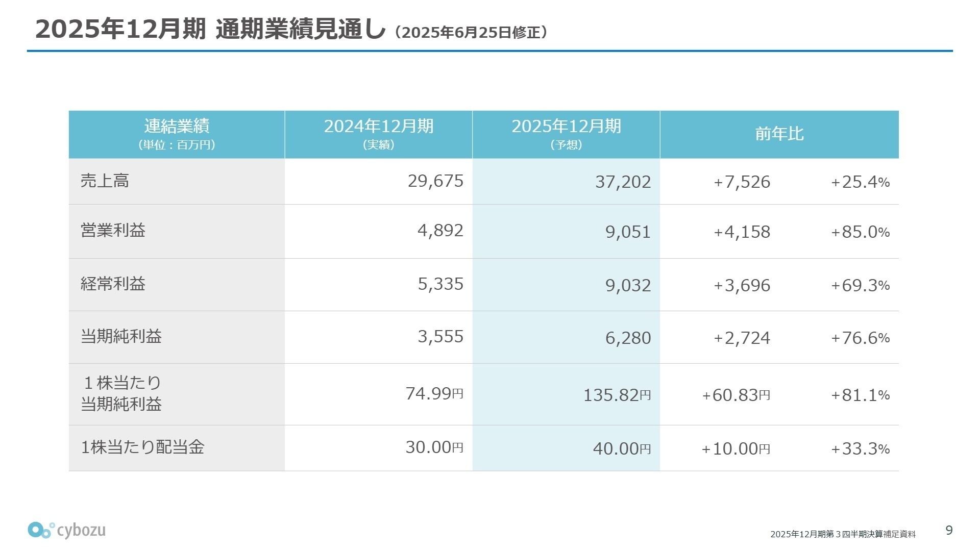This screenshot has height=551, width=980.
Task: Click the slide title 2025年12月期 通期業績見通し
Action: coord(210,30)
